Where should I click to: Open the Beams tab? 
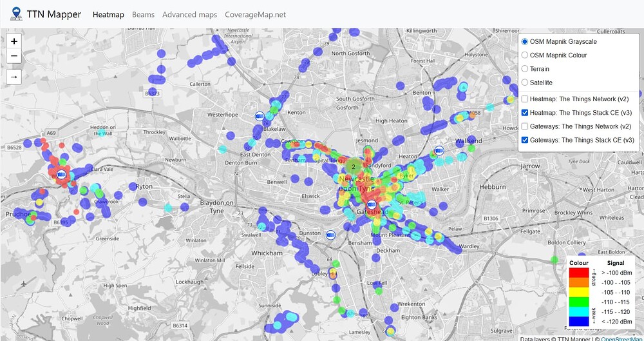coord(144,14)
